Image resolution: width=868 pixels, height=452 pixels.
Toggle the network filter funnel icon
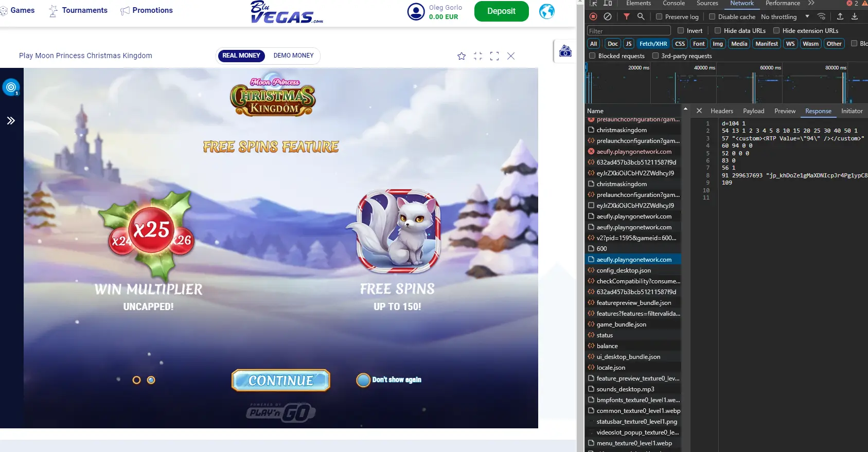point(627,16)
